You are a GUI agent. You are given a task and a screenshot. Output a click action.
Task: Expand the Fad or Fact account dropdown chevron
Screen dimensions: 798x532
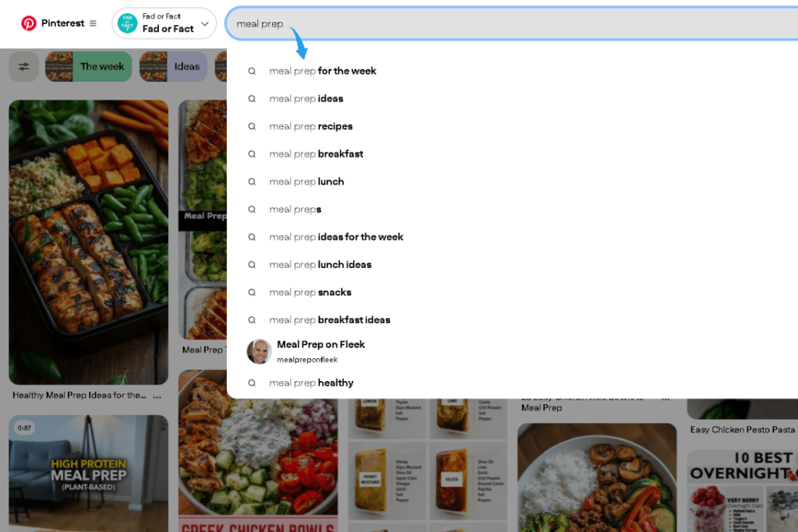click(x=204, y=23)
